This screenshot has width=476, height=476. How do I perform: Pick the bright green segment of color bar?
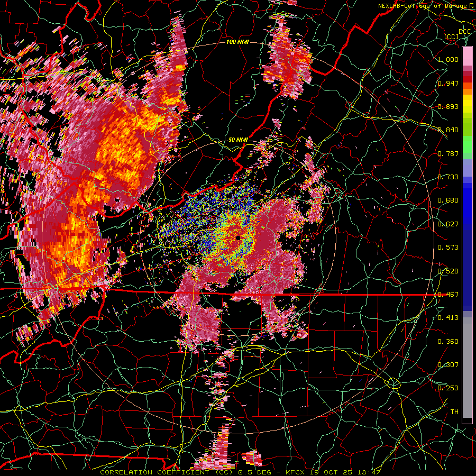coord(467,144)
